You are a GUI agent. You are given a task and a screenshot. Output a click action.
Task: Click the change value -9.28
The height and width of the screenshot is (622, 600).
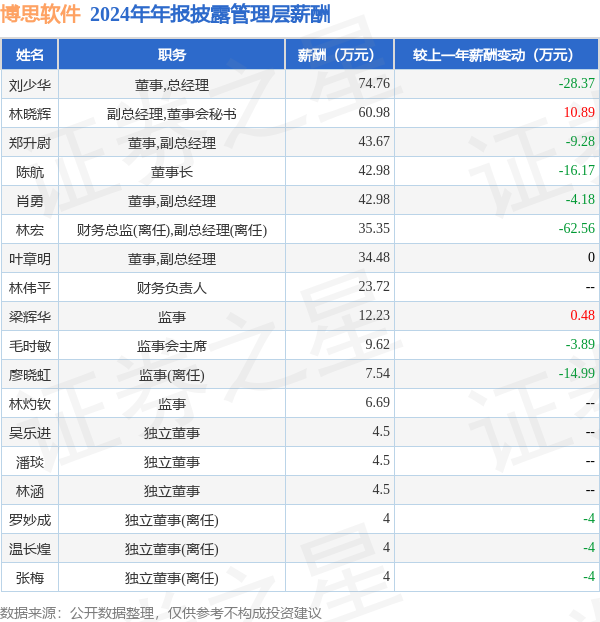point(580,141)
